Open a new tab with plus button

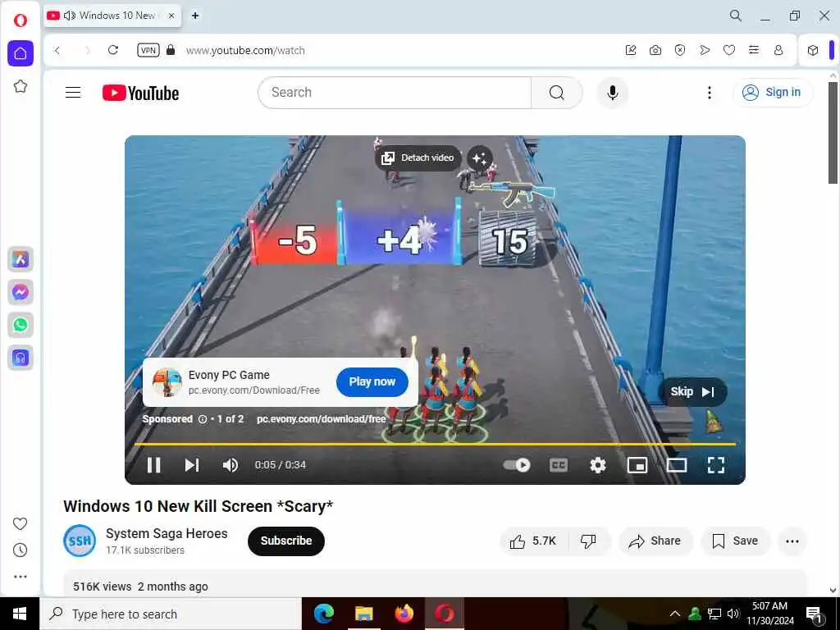point(195,16)
